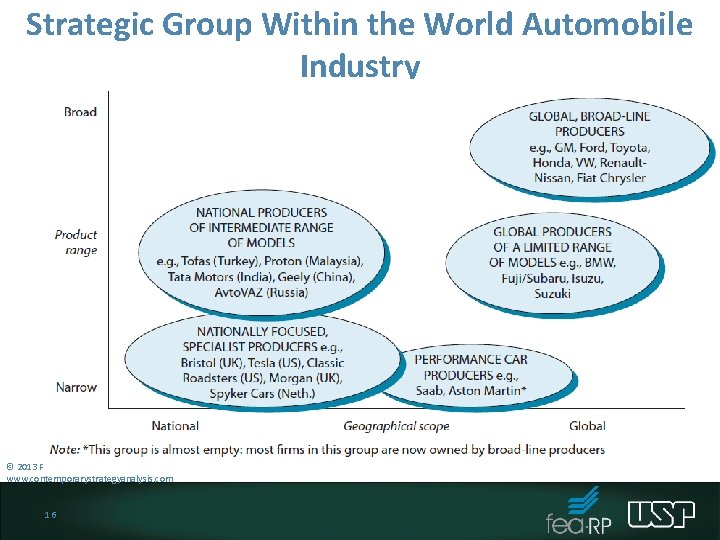Select the 'Global Producers of a Limited Range' ellipse
This screenshot has height=540, width=720.
pos(554,264)
